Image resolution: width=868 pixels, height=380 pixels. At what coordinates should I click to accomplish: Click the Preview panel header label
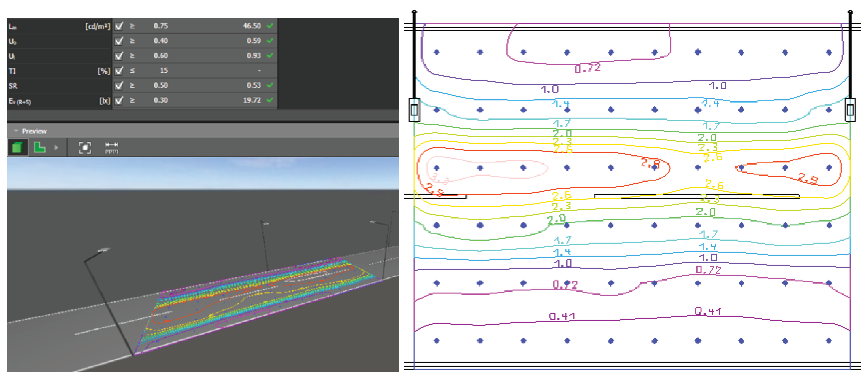34,131
